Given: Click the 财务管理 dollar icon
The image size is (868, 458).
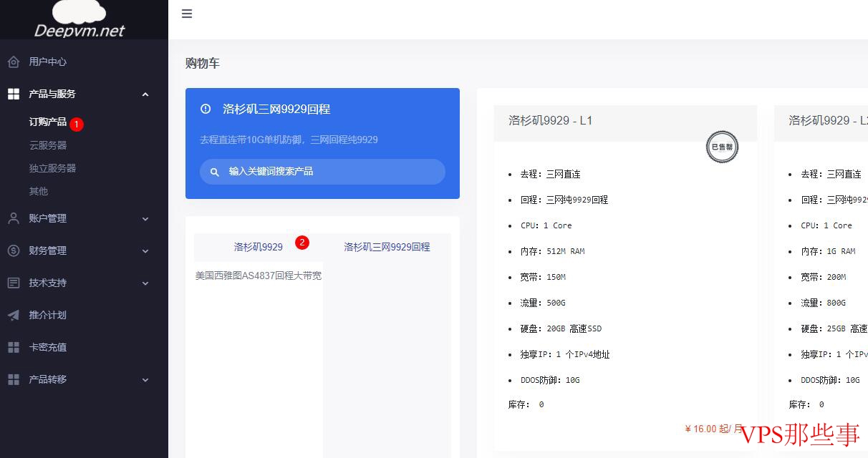Looking at the screenshot, I should (x=14, y=250).
